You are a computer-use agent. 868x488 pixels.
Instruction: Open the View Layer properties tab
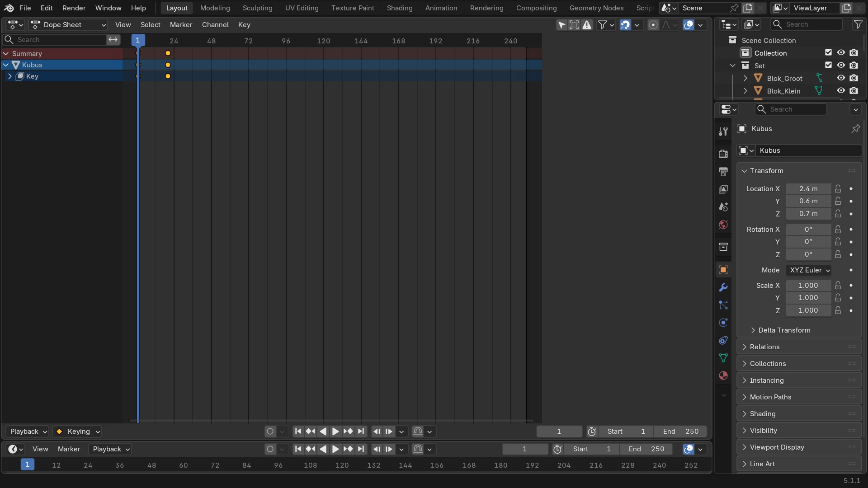(x=723, y=189)
